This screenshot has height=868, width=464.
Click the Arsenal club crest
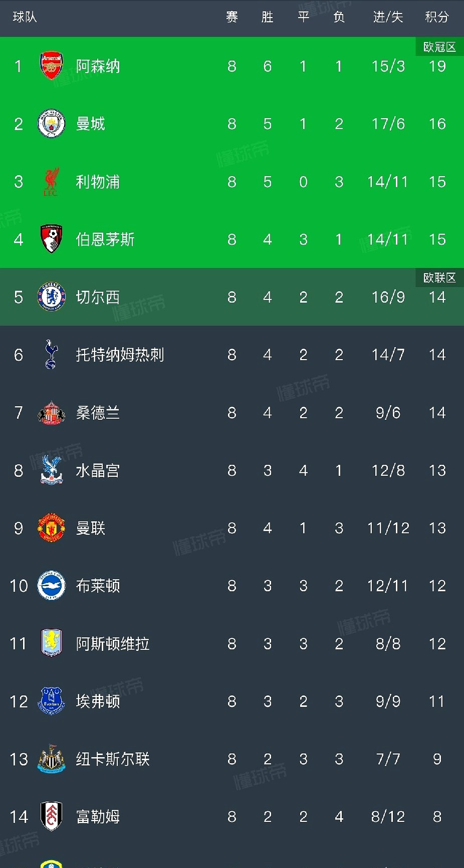tap(51, 66)
